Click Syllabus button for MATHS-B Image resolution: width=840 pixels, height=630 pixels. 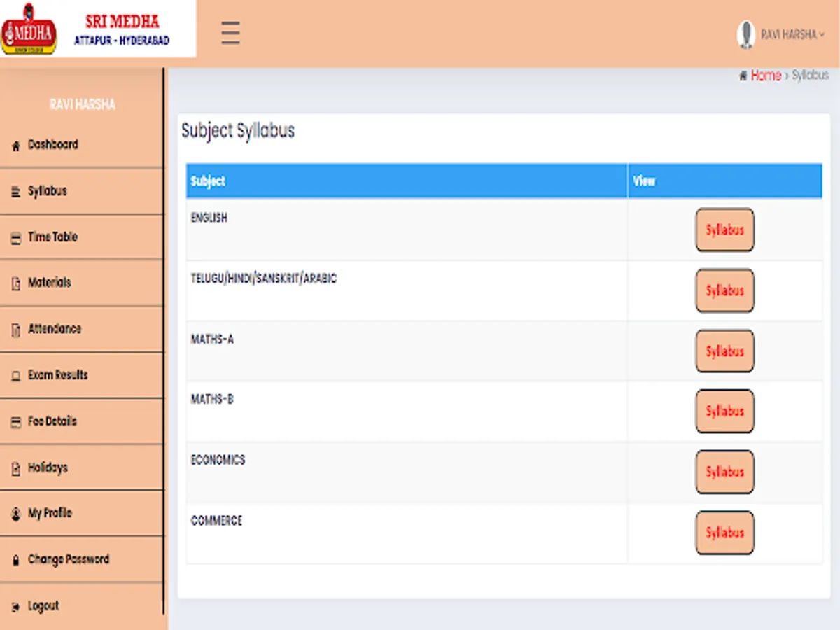coord(724,412)
